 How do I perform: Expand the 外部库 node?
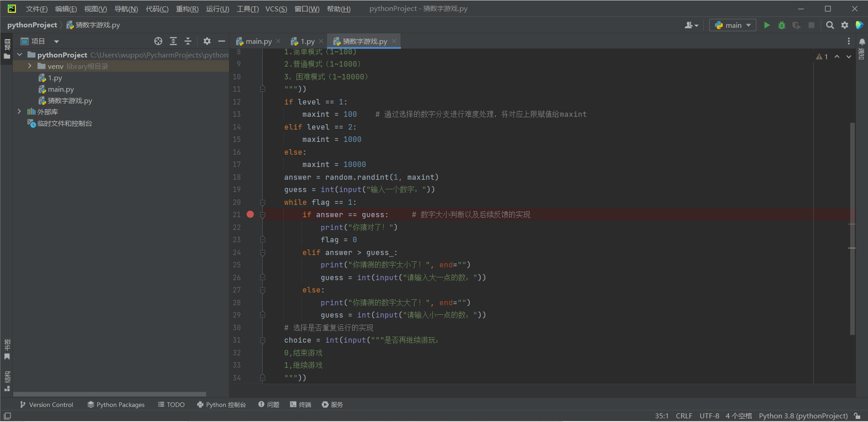[19, 111]
